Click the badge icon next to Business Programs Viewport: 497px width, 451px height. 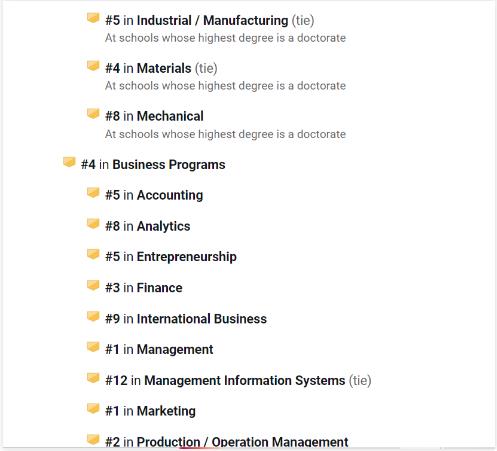pos(69,162)
